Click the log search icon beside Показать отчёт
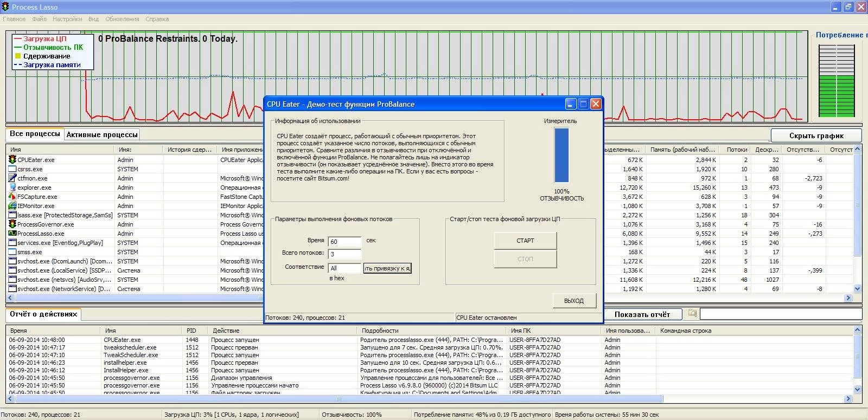Screen dimensions: 868x420 point(692,313)
